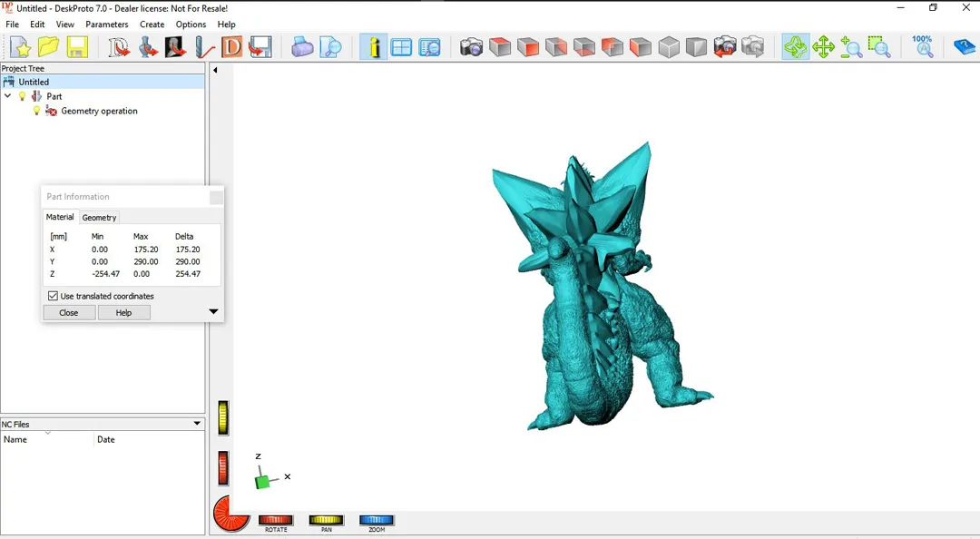The height and width of the screenshot is (539, 980).
Task: Open the Parameters menu
Action: click(x=107, y=24)
